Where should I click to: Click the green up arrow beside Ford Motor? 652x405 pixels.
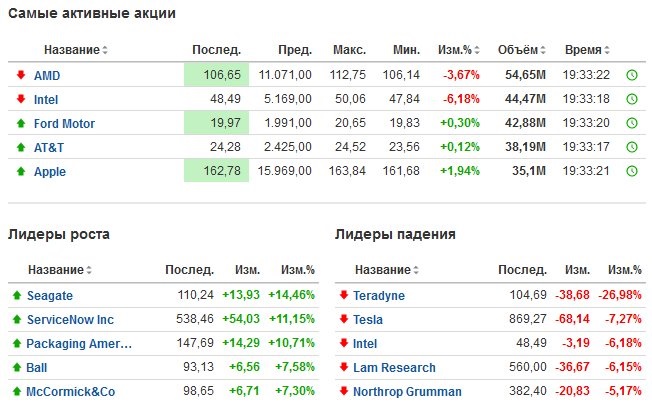(21, 123)
